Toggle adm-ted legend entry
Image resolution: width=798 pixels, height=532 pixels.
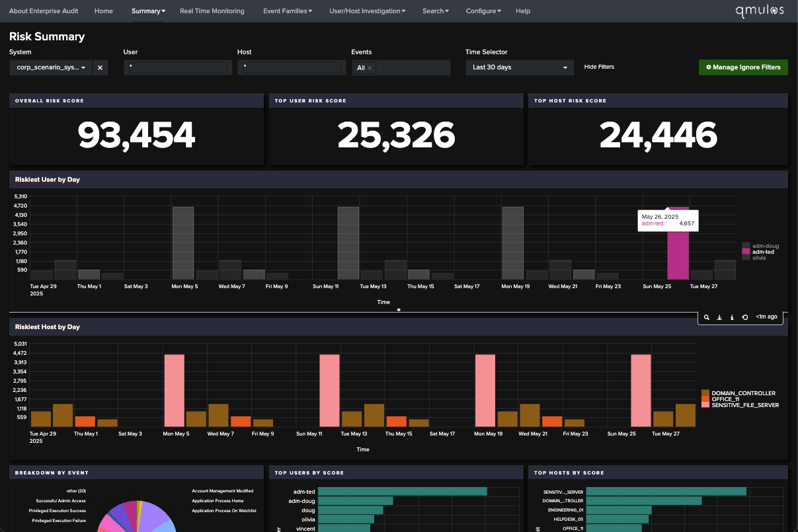pos(758,251)
